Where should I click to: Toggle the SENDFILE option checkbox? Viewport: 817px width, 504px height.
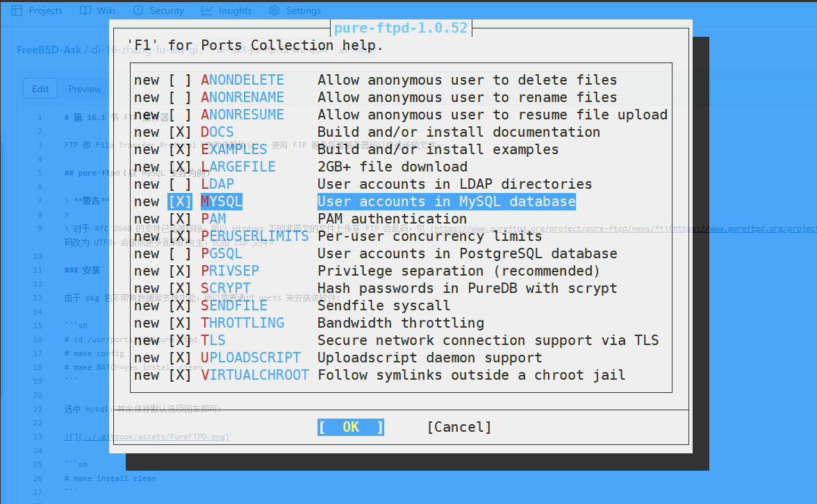pos(180,305)
